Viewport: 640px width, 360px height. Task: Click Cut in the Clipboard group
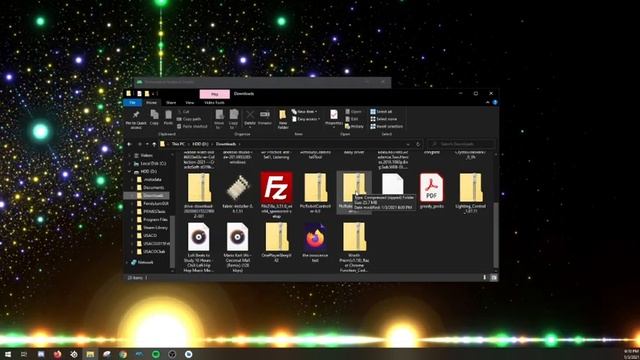coord(183,111)
